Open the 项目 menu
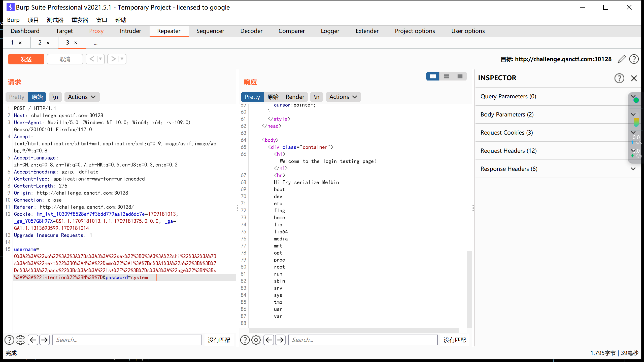 tap(33, 20)
